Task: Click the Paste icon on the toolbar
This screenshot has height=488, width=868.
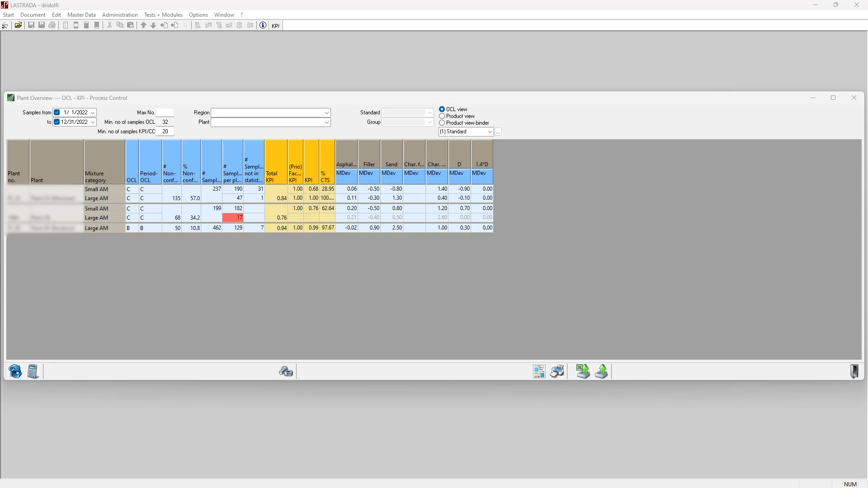Action: 130,25
